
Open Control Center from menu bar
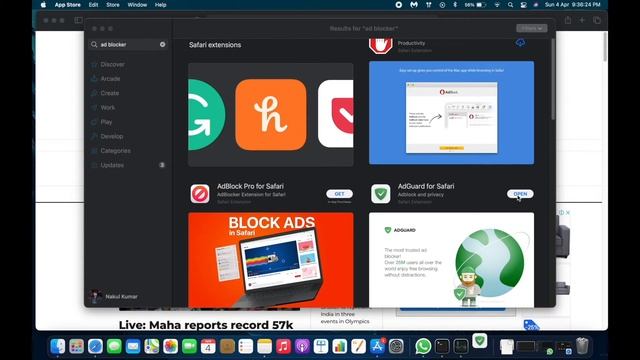click(523, 5)
